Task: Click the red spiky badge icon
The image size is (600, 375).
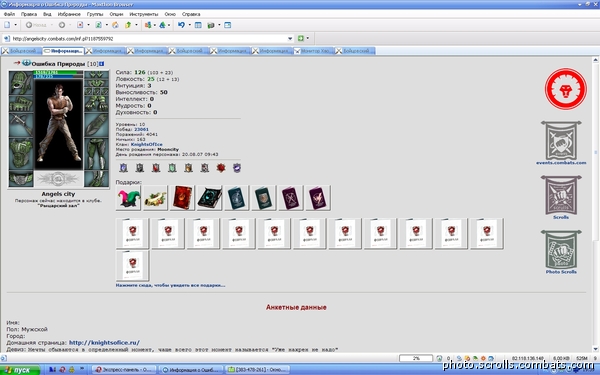Action: 221,168
